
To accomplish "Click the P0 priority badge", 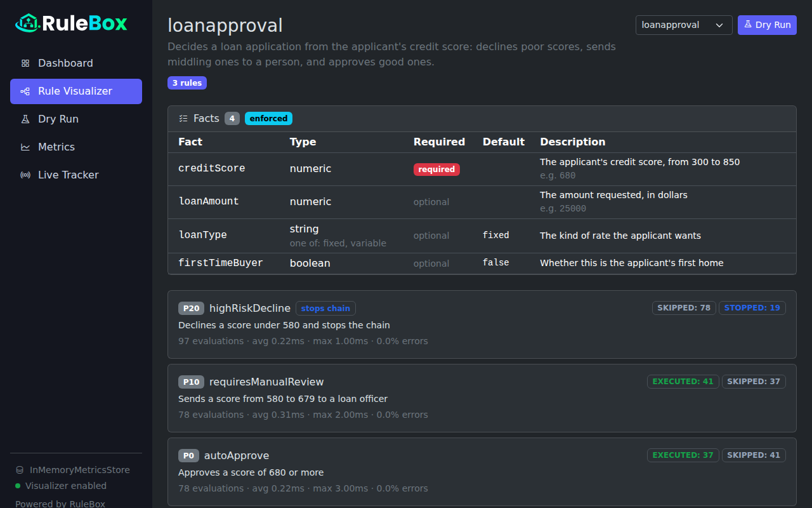I will point(188,456).
